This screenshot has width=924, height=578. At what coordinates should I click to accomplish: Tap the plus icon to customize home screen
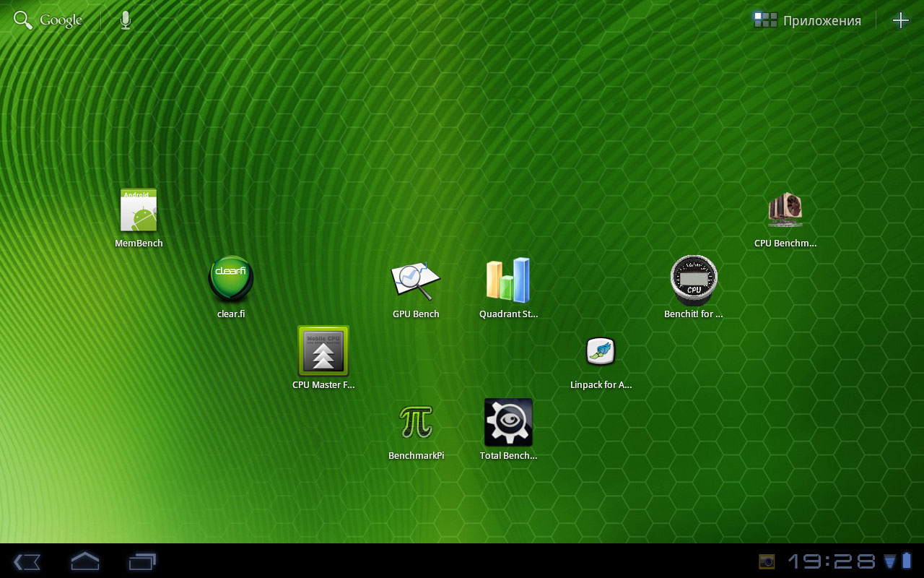pos(900,20)
